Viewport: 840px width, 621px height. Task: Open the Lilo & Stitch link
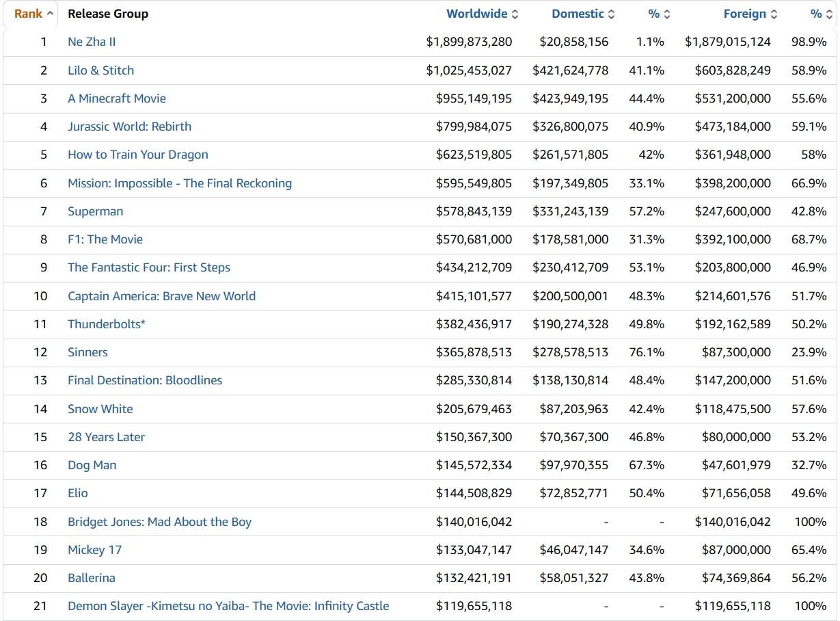100,70
